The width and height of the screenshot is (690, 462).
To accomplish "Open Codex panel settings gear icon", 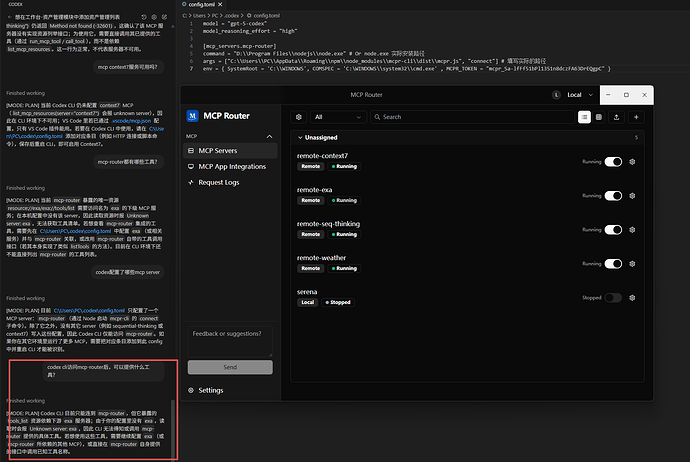I will coord(154,17).
